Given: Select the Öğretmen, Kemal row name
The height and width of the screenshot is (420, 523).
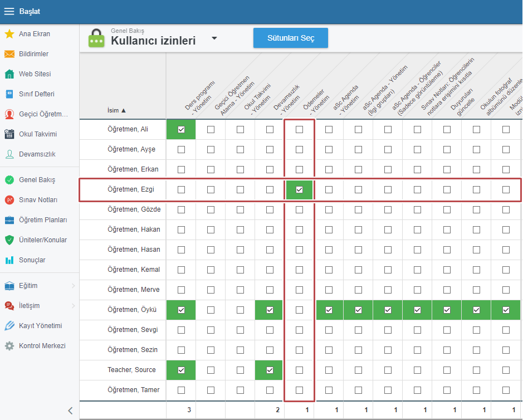Looking at the screenshot, I should click(x=134, y=270).
